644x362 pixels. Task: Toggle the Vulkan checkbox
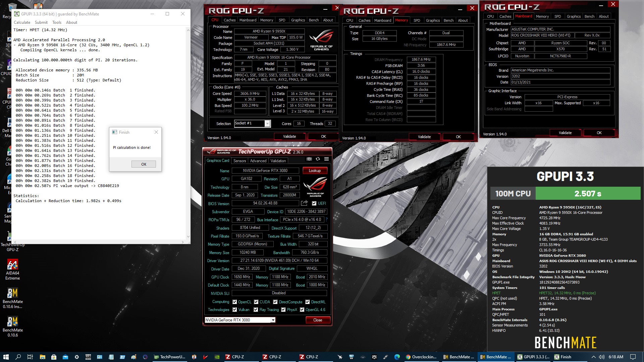[235, 310]
